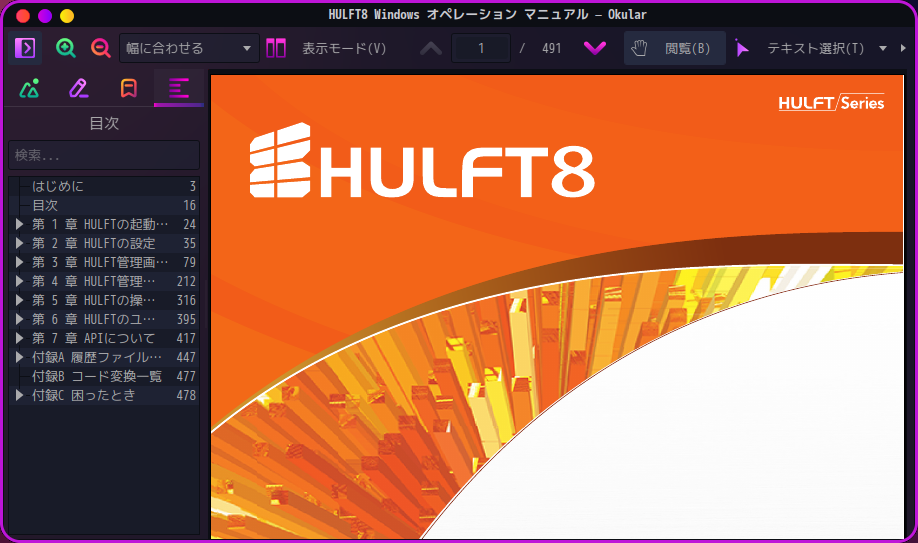Screen dimensions: 918x543
Task: Expand 第 5 章 HULFTの操 chapter
Action: click(x=19, y=300)
